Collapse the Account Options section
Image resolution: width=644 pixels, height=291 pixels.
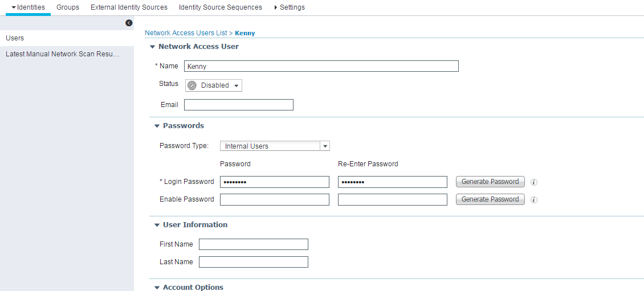click(x=157, y=288)
